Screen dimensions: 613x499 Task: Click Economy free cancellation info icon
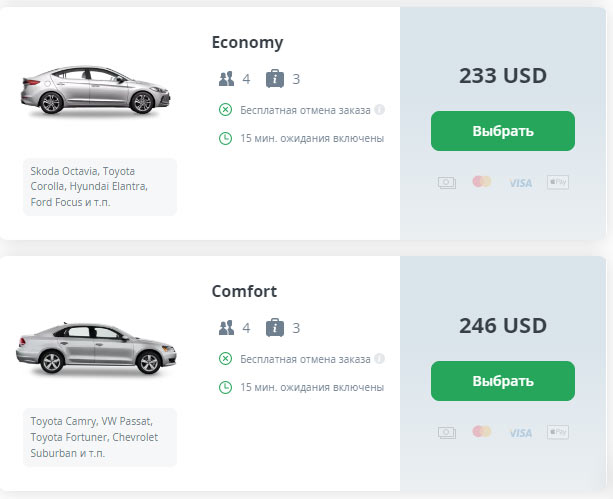[x=380, y=109]
